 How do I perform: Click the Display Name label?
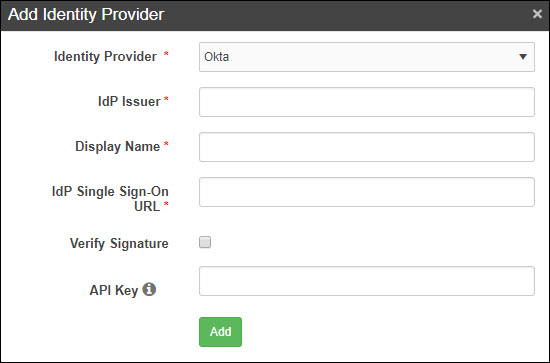118,147
